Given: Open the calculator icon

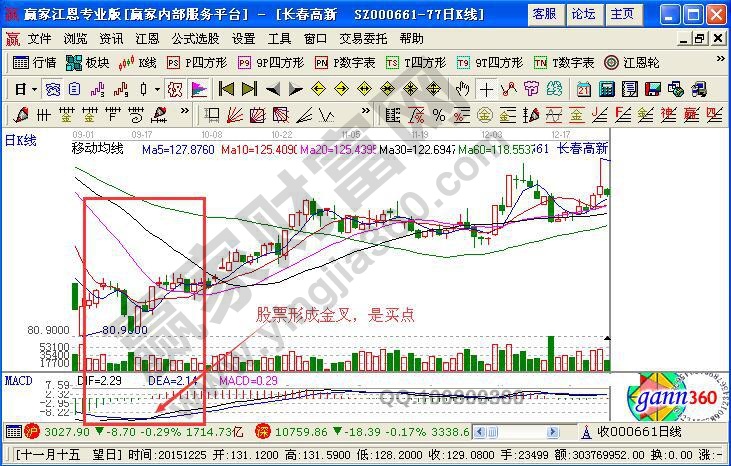Looking at the screenshot, I should tap(605, 88).
